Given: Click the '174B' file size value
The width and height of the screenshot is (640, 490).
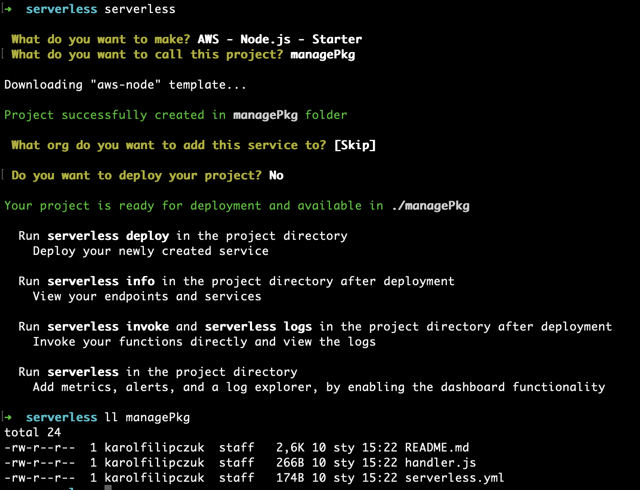Looking at the screenshot, I should [x=290, y=477].
